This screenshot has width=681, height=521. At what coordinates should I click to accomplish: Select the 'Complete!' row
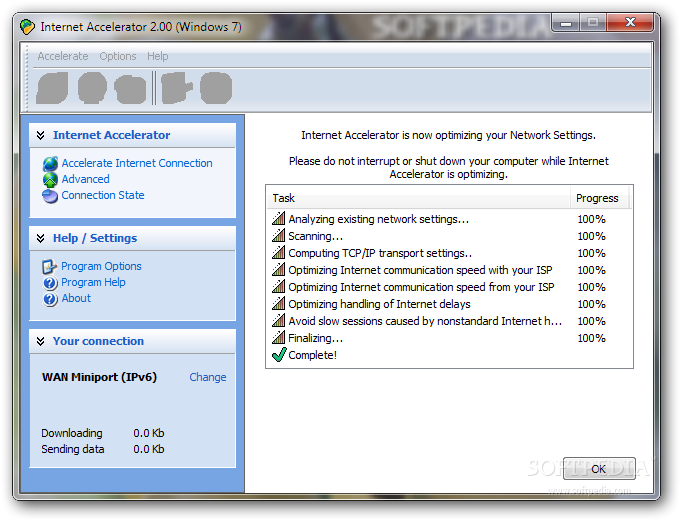pos(449,355)
